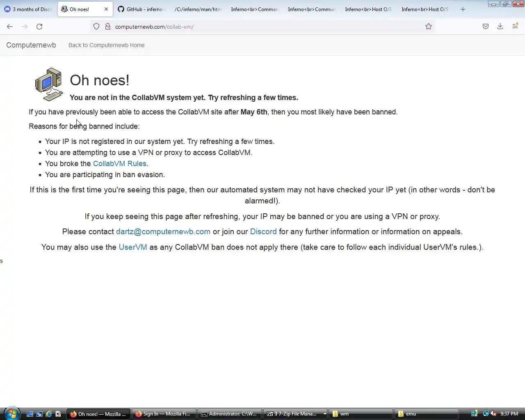Screen dimensions: 525x420
Task: Select the last 'Inferno<br>Host O/S' tab
Action: click(425, 9)
